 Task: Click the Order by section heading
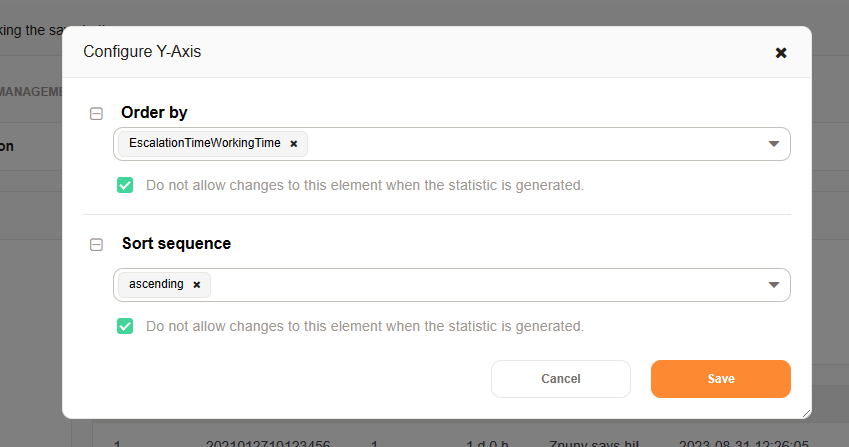pos(154,113)
